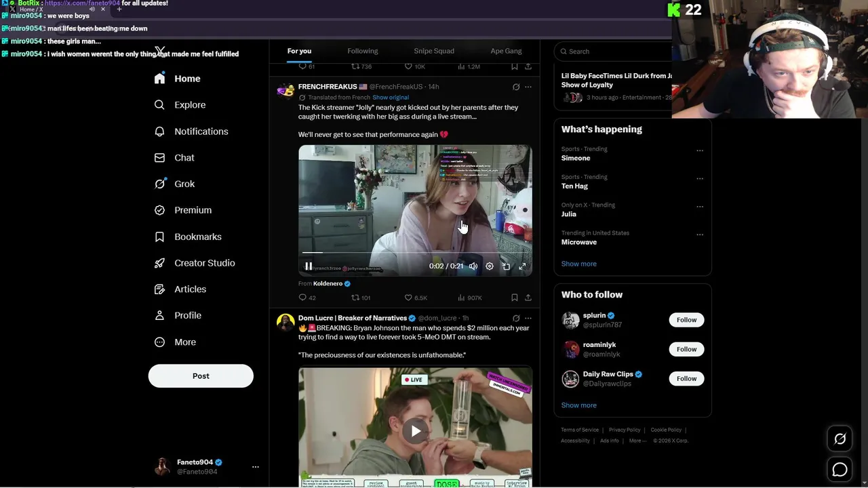Viewport: 868px width, 488px height.
Task: Open Chat envelope in sidebar
Action: click(x=159, y=157)
